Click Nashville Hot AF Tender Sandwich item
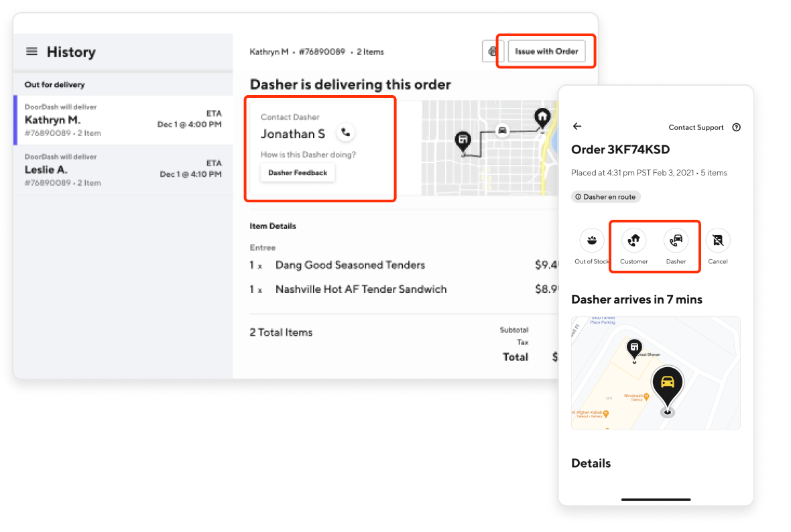 pos(361,289)
